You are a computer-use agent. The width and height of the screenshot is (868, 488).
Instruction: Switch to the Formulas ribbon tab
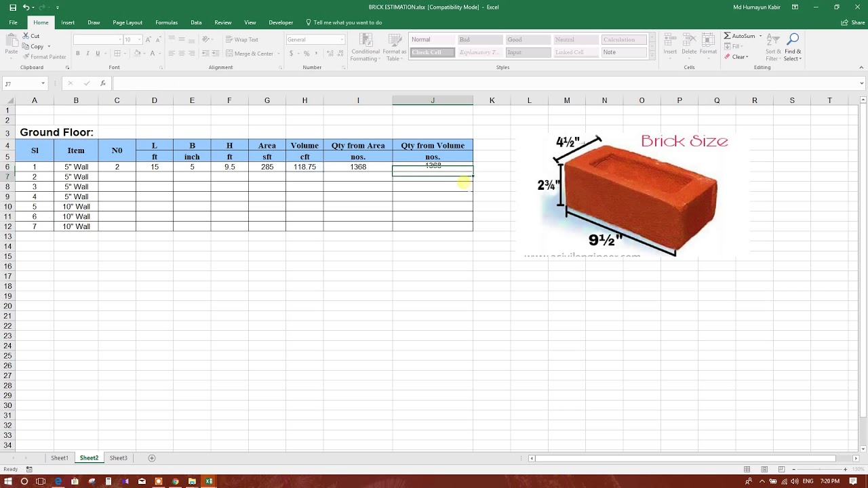tap(166, 22)
